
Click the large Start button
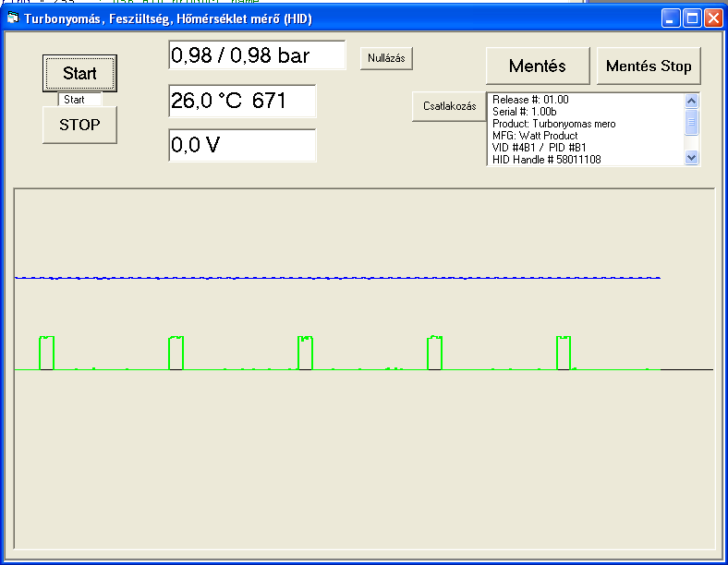79,73
